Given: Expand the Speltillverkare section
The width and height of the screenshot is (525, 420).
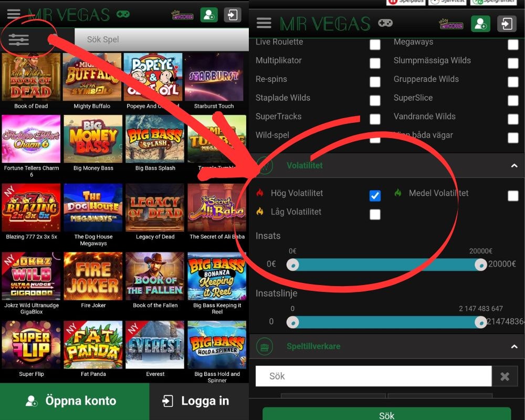Looking at the screenshot, I should (514, 346).
